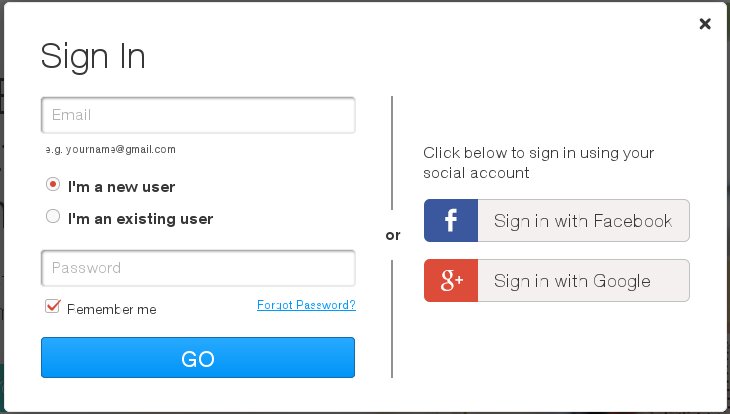Uncheck the Remember me checkbox
The height and width of the screenshot is (414, 730).
click(53, 306)
